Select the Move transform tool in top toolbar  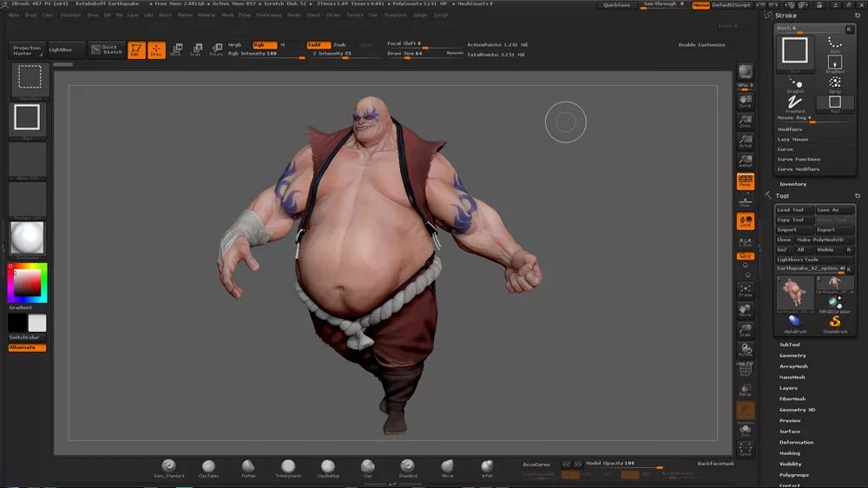pos(176,49)
